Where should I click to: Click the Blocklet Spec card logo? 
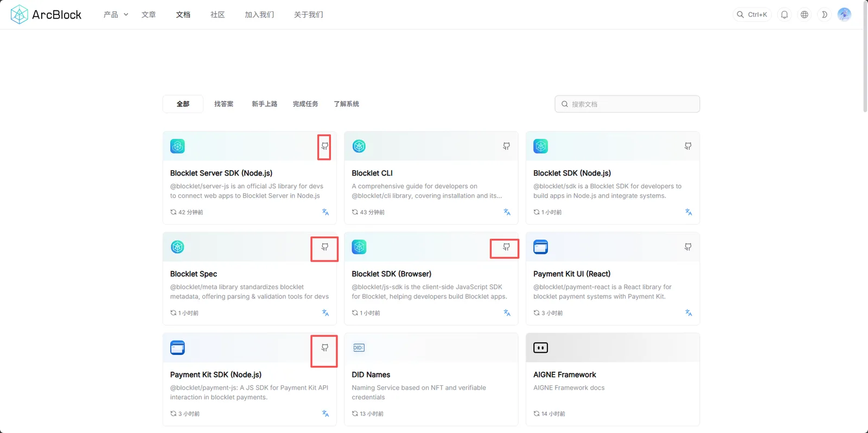(x=177, y=247)
